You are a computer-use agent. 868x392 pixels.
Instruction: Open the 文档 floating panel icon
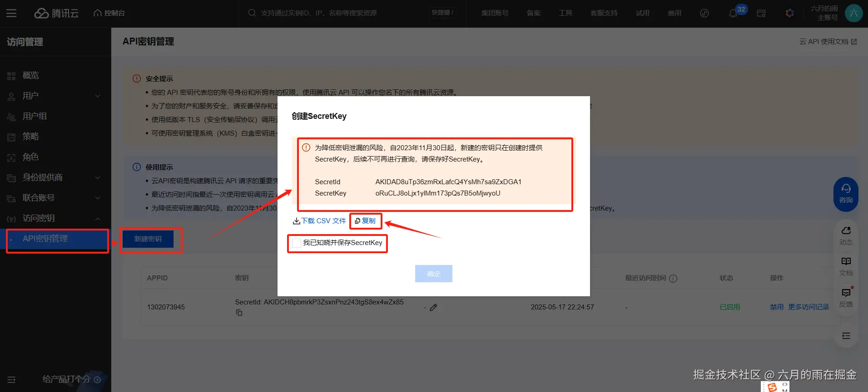click(x=846, y=266)
